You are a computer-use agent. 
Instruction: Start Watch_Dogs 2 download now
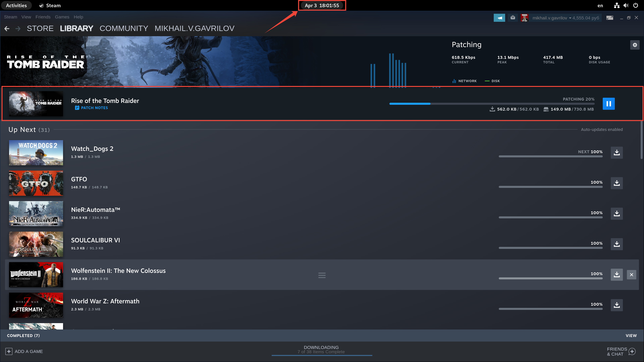tap(617, 152)
